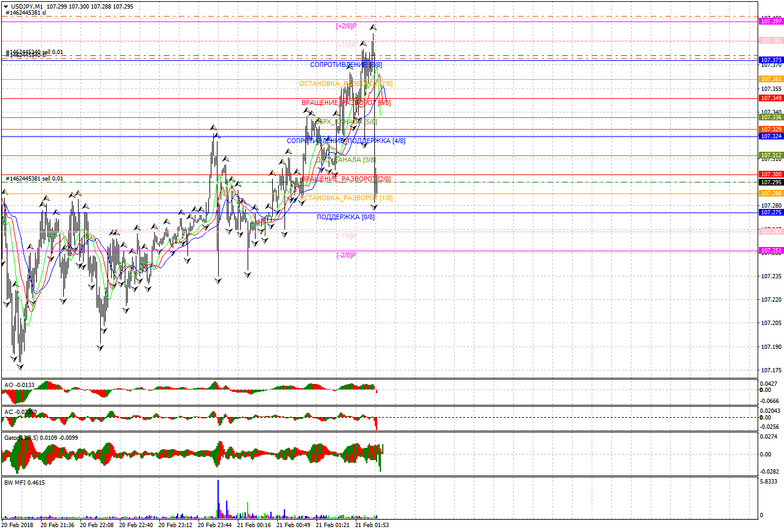Select the orange 107.288 price label

point(771,194)
